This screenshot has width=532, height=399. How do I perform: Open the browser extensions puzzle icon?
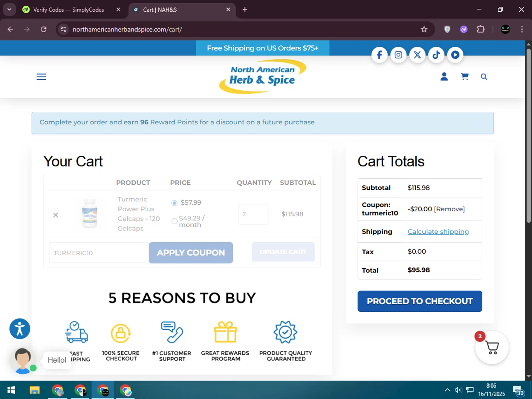coord(481,29)
